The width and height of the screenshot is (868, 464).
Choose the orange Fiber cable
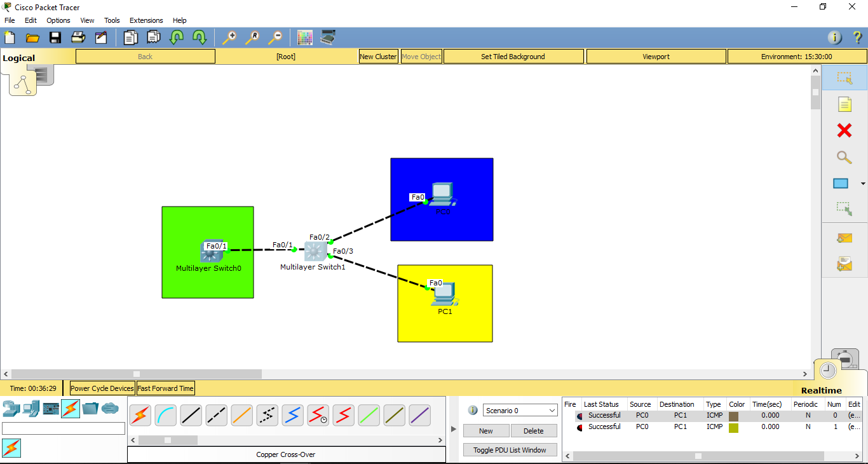[242, 416]
